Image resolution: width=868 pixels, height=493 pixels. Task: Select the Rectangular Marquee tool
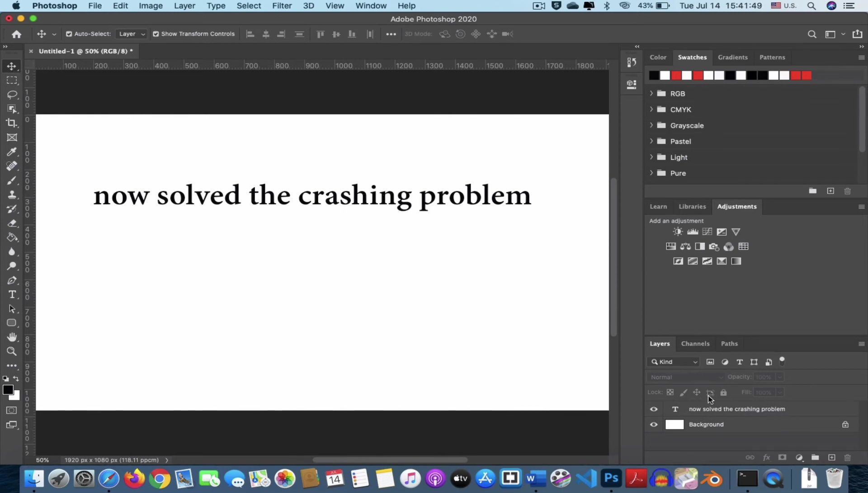tap(12, 81)
